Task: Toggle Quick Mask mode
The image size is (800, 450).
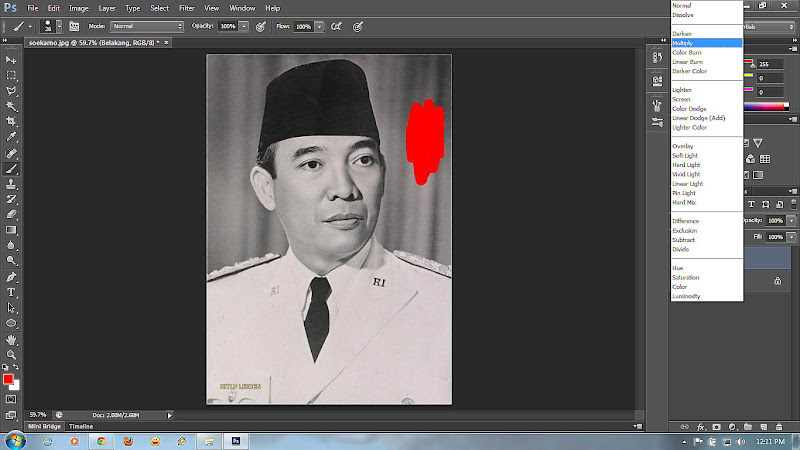Action: point(11,399)
